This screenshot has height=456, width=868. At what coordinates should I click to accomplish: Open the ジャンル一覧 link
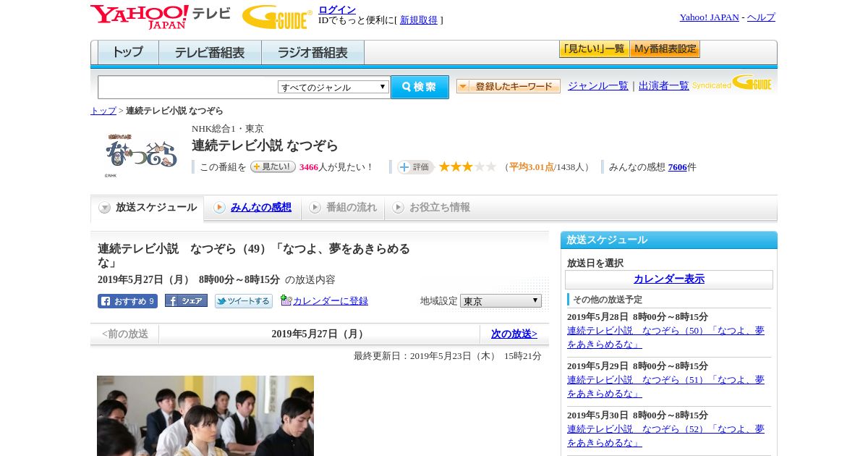coord(597,85)
